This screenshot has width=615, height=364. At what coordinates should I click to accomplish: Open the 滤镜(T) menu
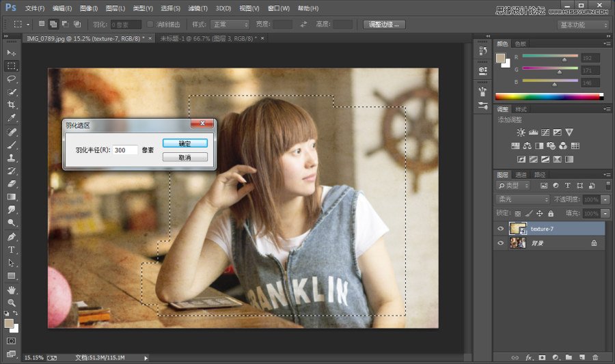tap(197, 8)
